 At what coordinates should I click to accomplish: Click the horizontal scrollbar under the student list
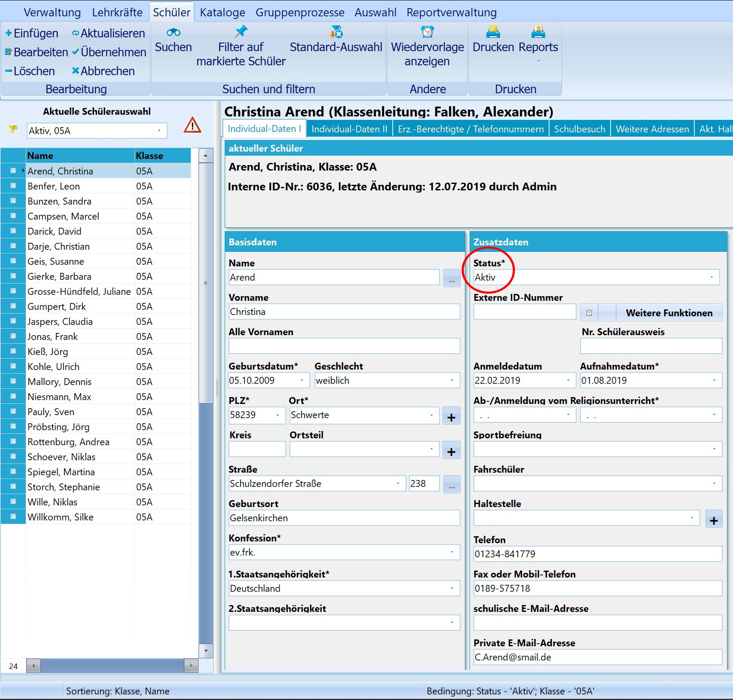coord(112,666)
